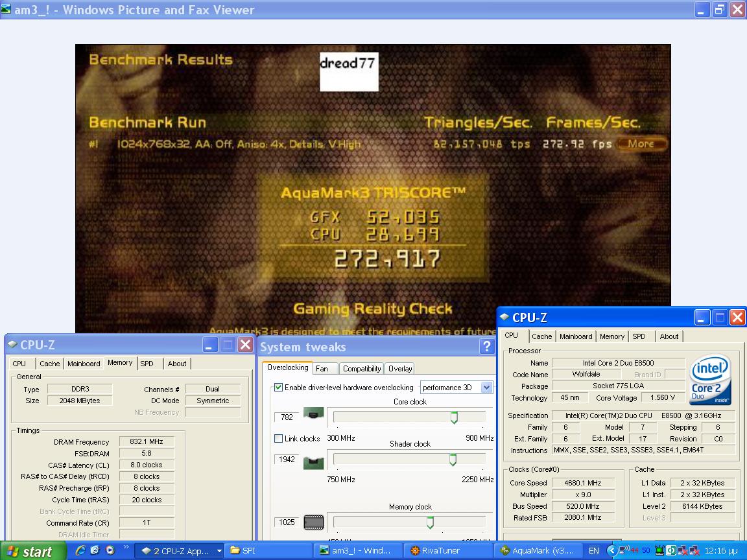Open the Memory tab in right CPU-Z window

[612, 336]
